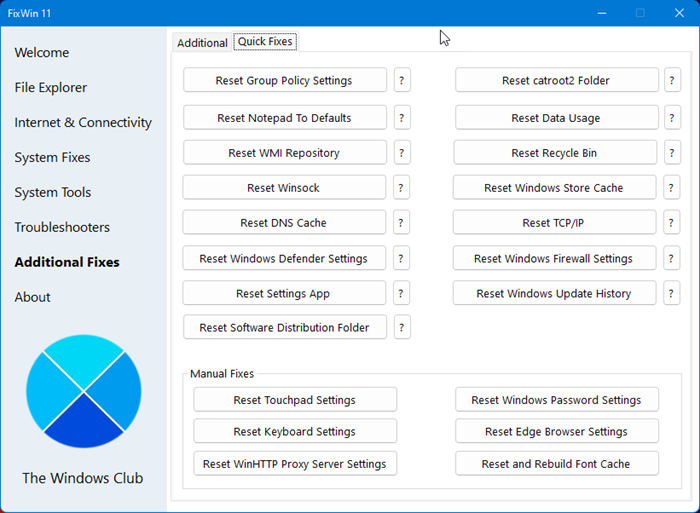Click the question mark beside Reset TCP/IP

(671, 222)
